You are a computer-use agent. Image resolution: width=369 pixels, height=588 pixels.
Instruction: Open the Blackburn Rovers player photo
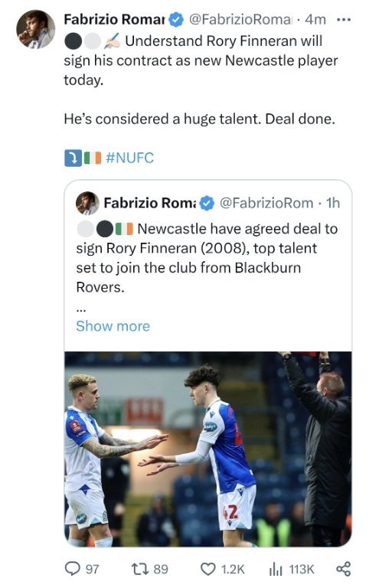pos(208,449)
